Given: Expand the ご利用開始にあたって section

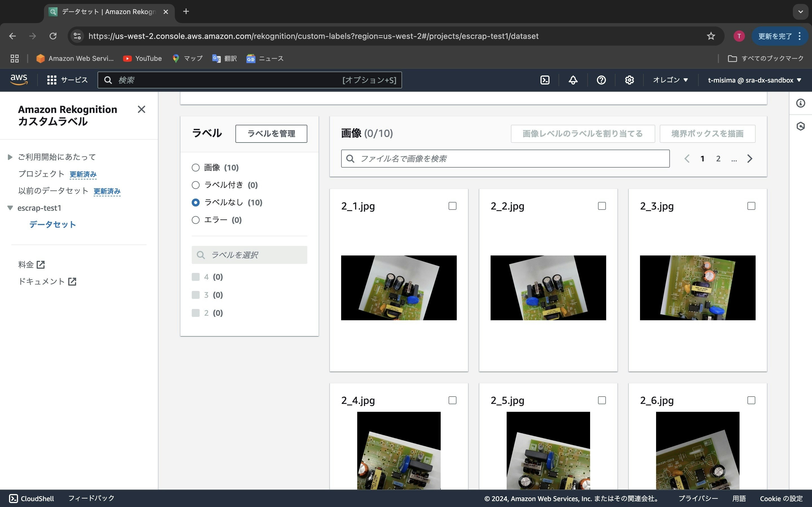Looking at the screenshot, I should point(10,157).
